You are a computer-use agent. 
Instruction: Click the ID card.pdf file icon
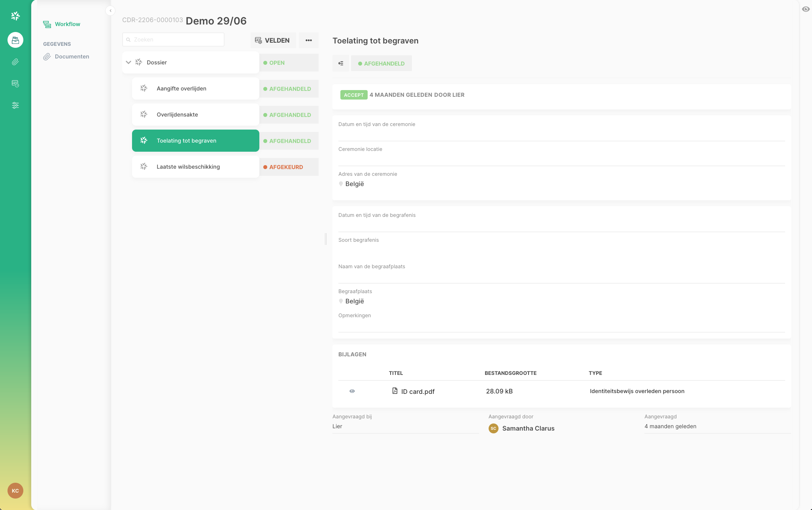tap(395, 391)
